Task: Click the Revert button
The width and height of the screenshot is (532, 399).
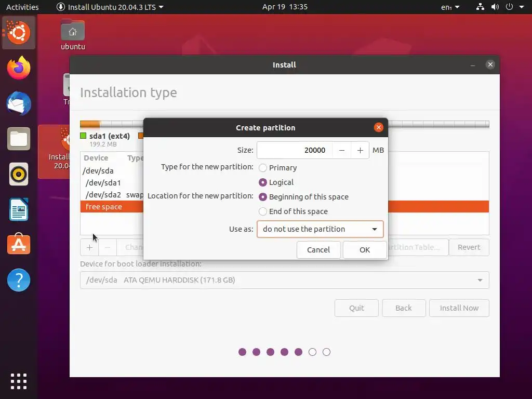Action: click(469, 247)
